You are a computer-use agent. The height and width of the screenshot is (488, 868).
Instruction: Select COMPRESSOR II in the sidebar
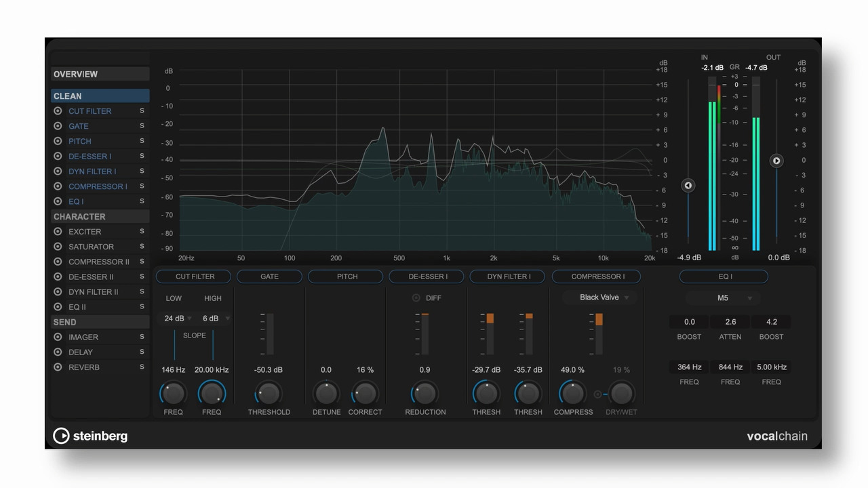[99, 262]
